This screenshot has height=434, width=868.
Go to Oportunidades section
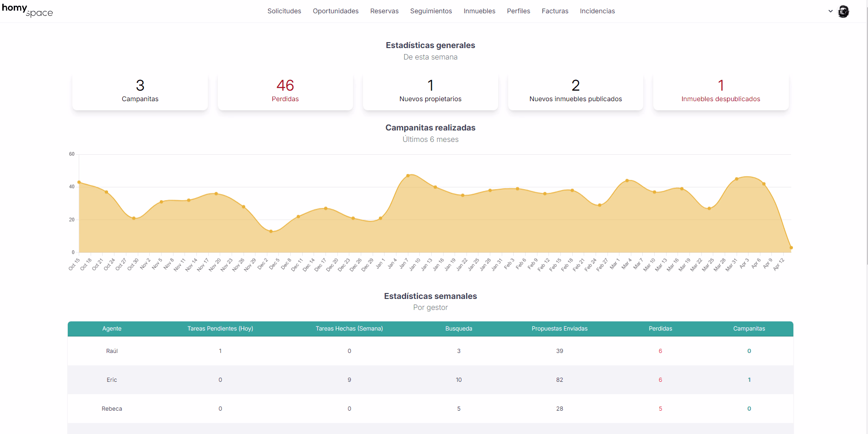tap(336, 11)
